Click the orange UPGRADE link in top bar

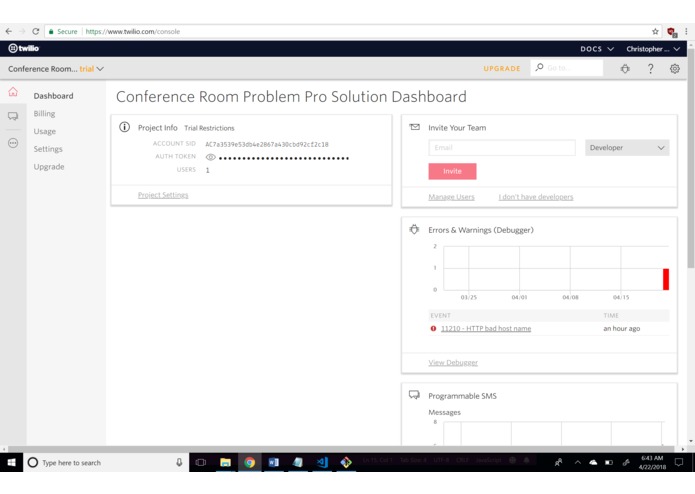coord(502,69)
